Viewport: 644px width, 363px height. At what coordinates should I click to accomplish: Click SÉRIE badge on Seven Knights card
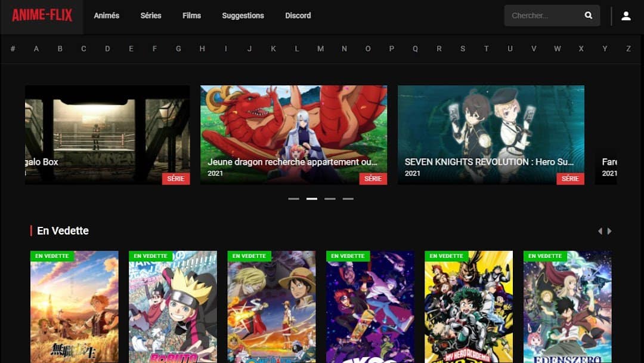[570, 179]
